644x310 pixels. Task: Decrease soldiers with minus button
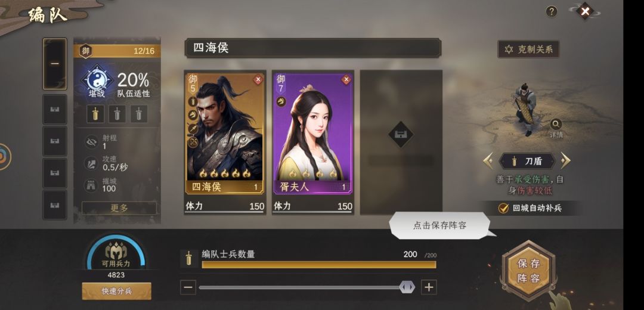tap(188, 287)
